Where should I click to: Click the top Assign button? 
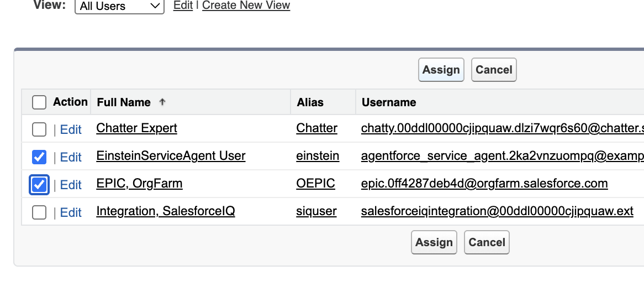(x=441, y=70)
